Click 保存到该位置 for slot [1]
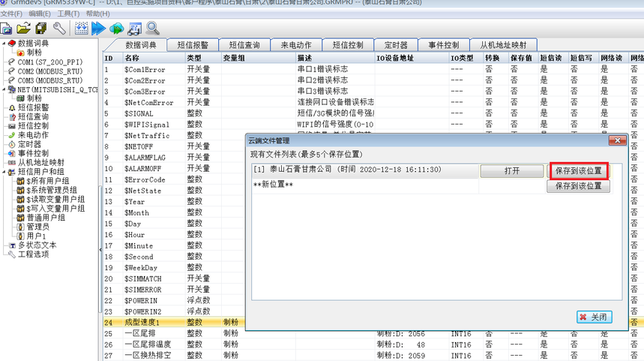The height and width of the screenshot is (361, 644). pyautogui.click(x=578, y=170)
